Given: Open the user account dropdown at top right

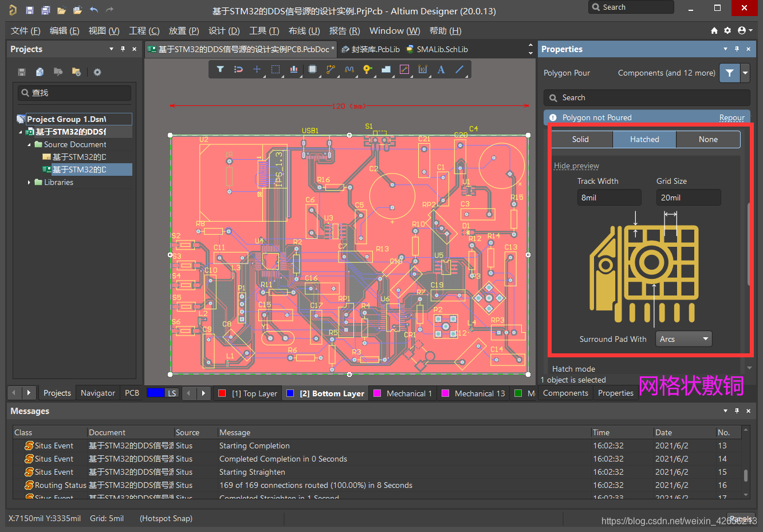Looking at the screenshot, I should point(745,30).
